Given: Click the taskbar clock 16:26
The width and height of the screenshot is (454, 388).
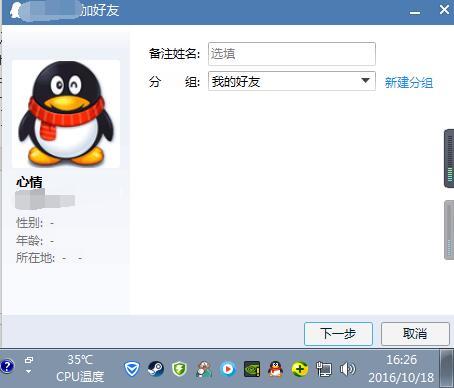Looking at the screenshot, I should pyautogui.click(x=401, y=360).
